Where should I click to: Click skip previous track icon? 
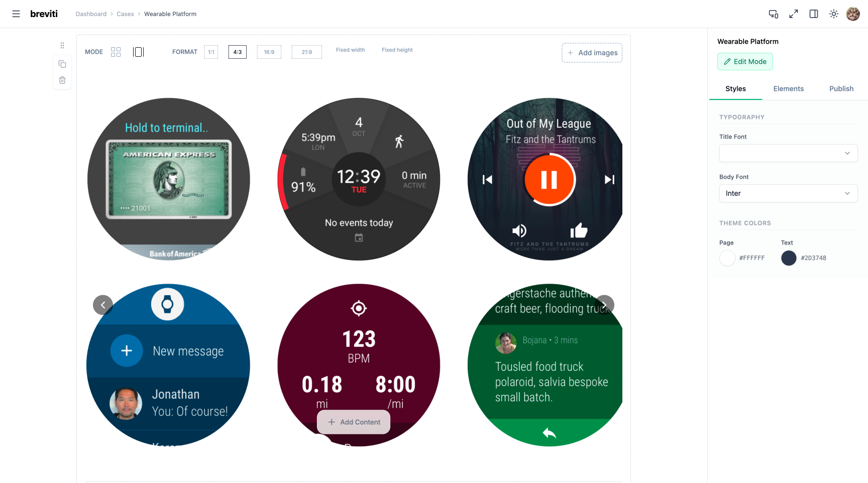[x=487, y=180]
